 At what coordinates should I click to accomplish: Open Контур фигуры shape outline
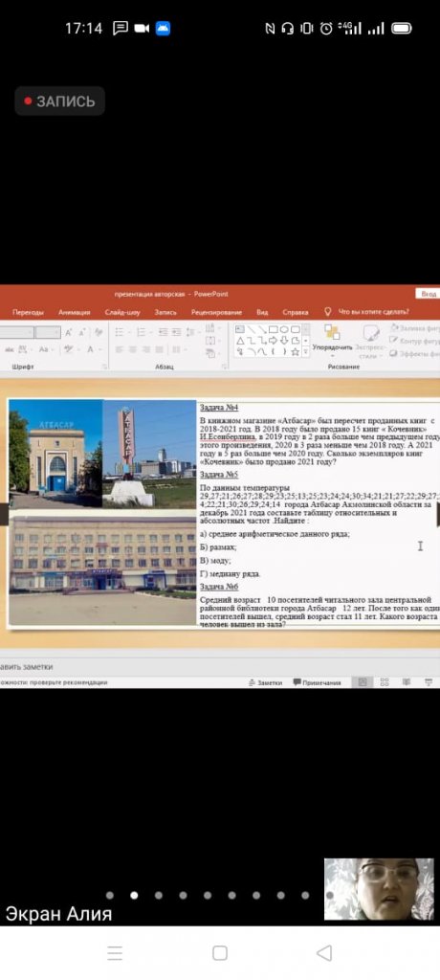pos(414,341)
